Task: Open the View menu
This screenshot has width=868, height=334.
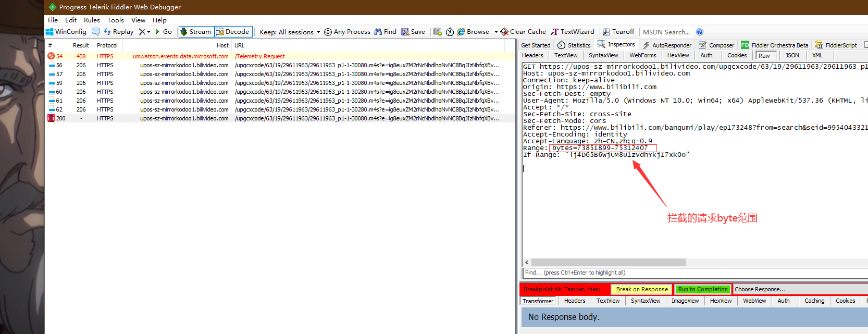Action: [138, 20]
